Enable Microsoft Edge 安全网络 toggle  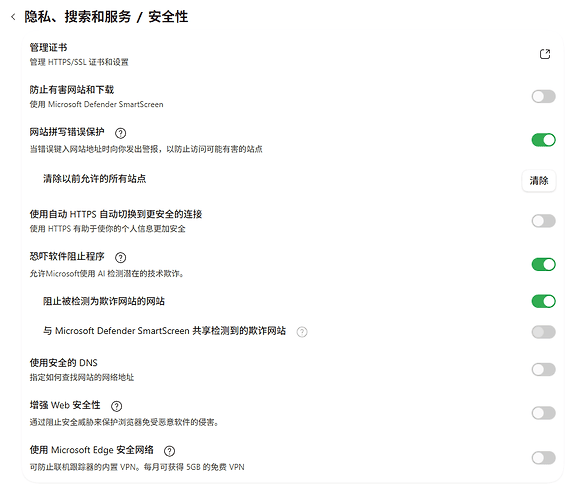click(544, 458)
